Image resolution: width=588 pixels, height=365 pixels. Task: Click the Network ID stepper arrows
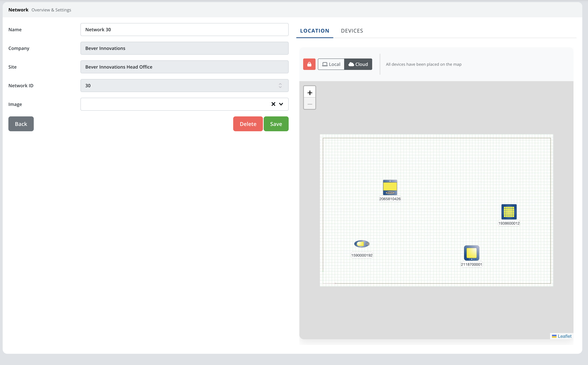click(280, 86)
